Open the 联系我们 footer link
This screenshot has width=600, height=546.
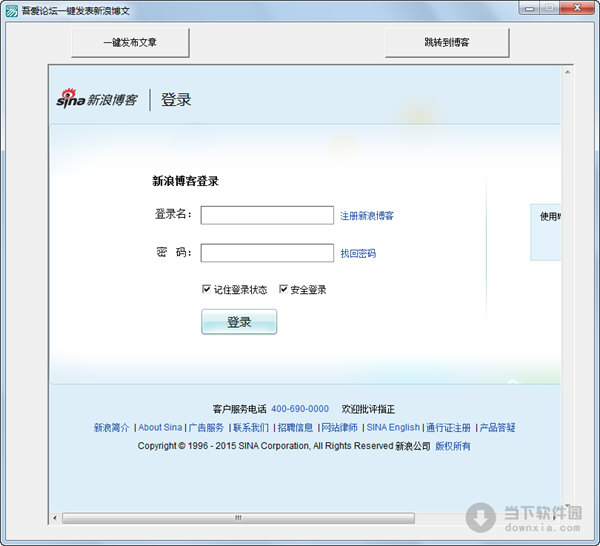tap(251, 427)
